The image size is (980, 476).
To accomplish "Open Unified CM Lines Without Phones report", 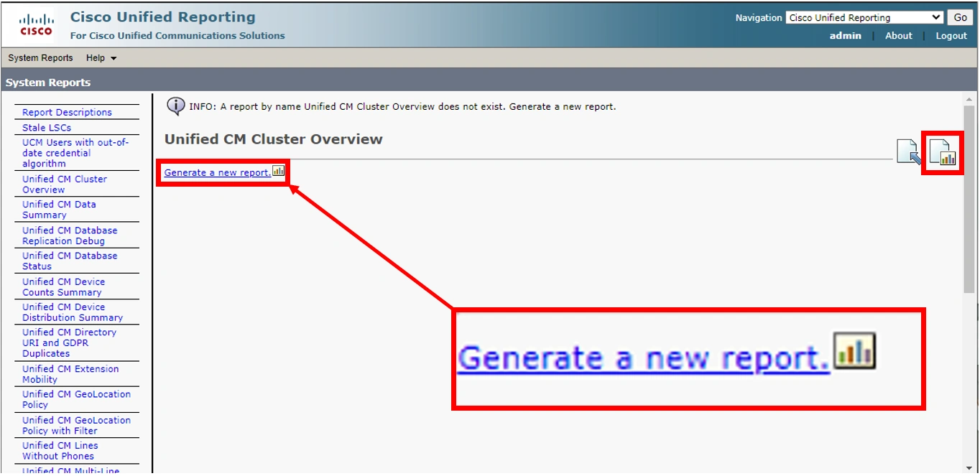I will [60, 451].
